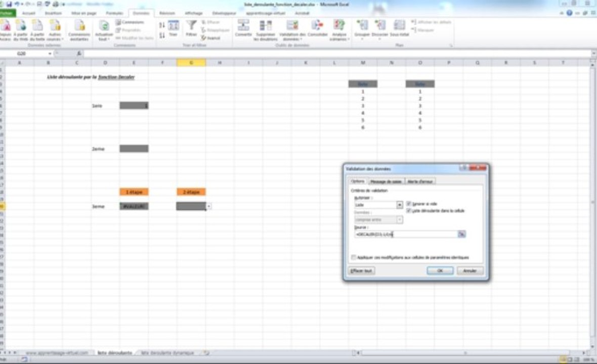Open the disabled Données comparison dropdown
Viewport: 597px width, 364px height.
point(399,220)
